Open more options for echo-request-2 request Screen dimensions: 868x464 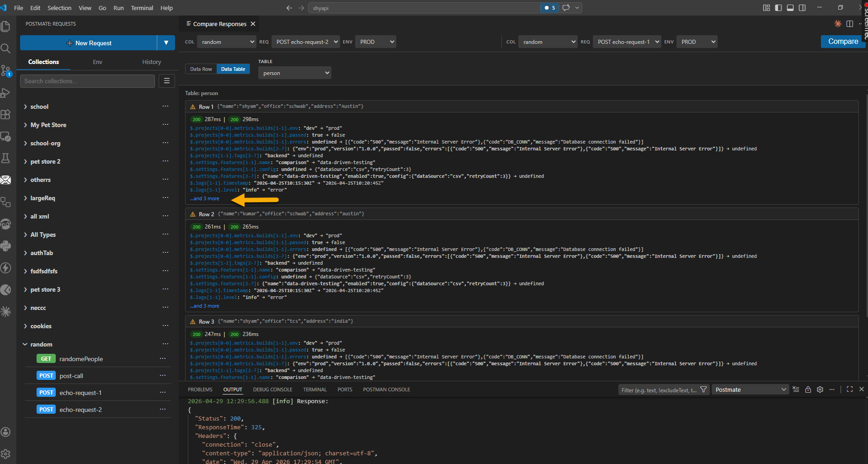tap(163, 410)
